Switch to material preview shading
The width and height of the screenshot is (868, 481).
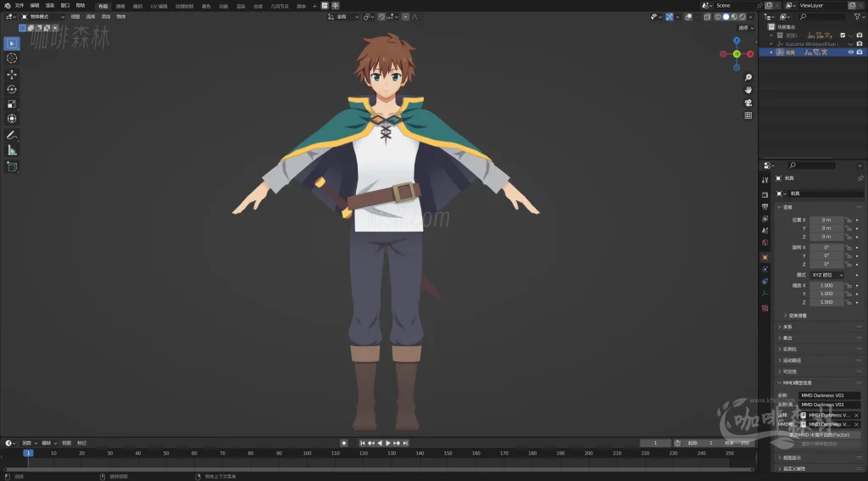point(735,17)
